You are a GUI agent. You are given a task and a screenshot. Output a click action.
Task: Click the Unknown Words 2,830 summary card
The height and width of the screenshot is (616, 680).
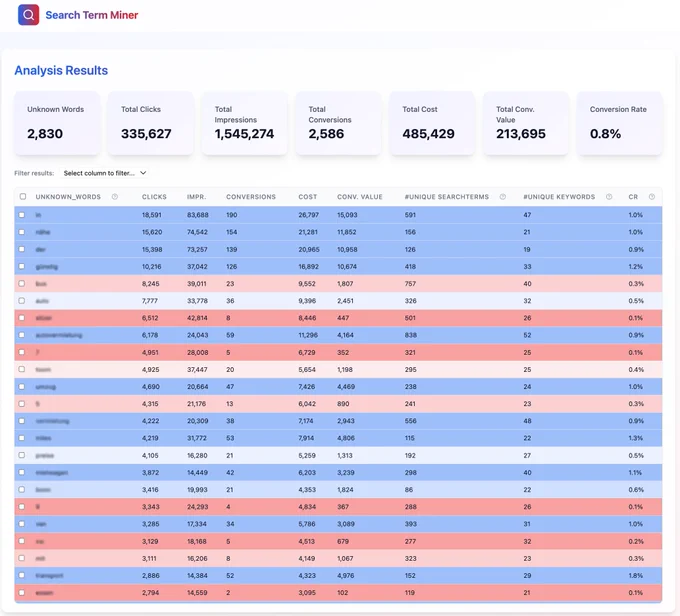pos(57,123)
